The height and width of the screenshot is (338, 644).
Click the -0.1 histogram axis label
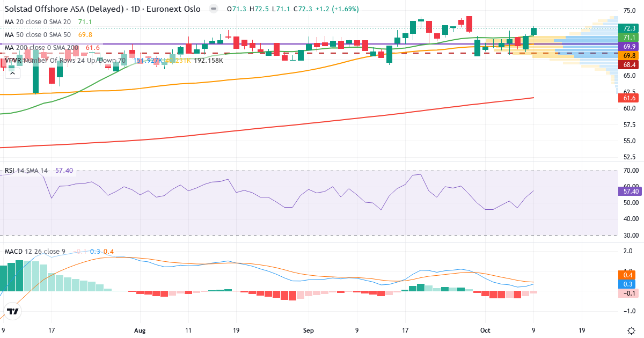click(630, 293)
